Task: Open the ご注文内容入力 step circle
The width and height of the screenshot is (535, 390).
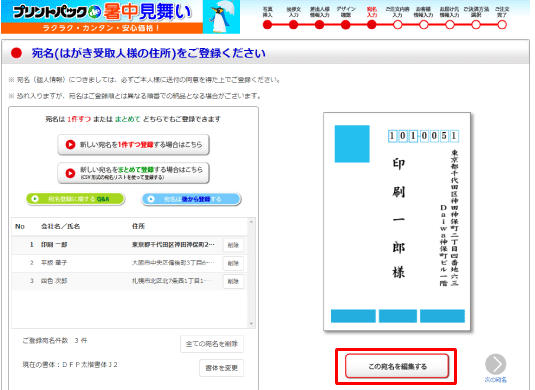Action: (x=397, y=25)
